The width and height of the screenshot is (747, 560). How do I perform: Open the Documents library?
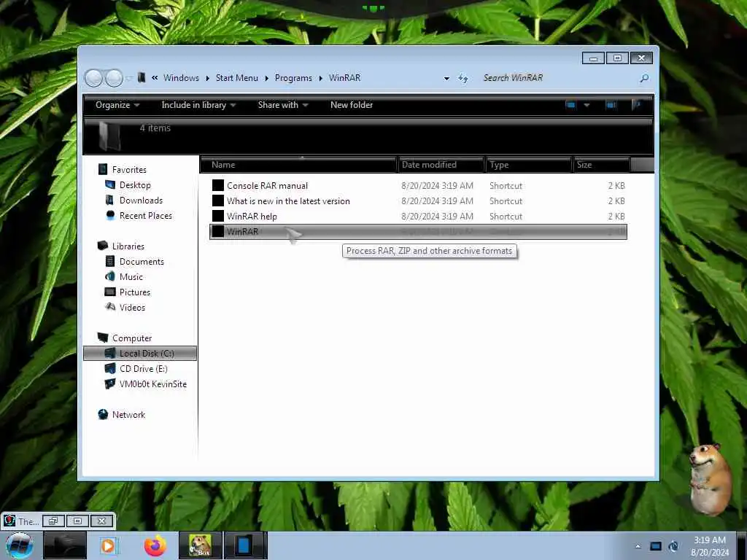click(x=142, y=262)
